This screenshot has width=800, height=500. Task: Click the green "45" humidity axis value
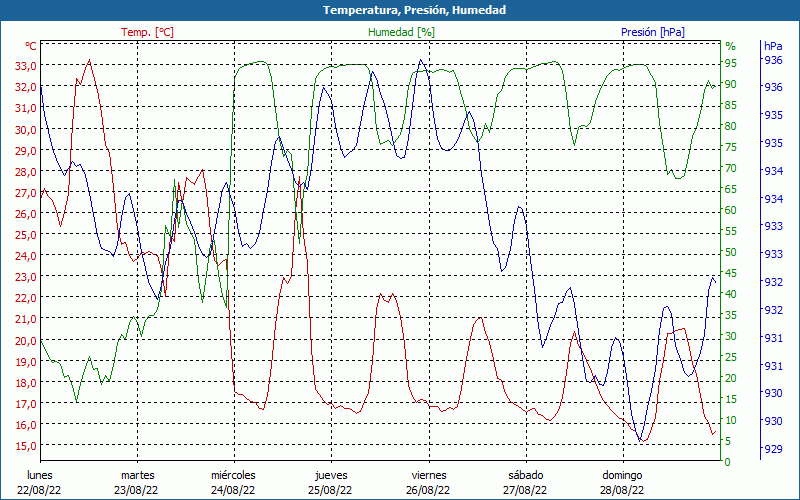click(x=731, y=273)
